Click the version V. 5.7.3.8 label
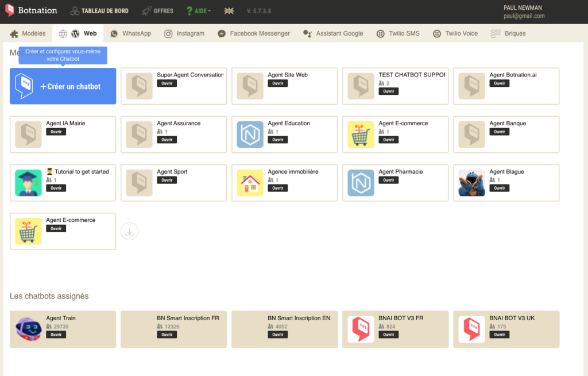Image resolution: width=588 pixels, height=376 pixels. (x=259, y=11)
